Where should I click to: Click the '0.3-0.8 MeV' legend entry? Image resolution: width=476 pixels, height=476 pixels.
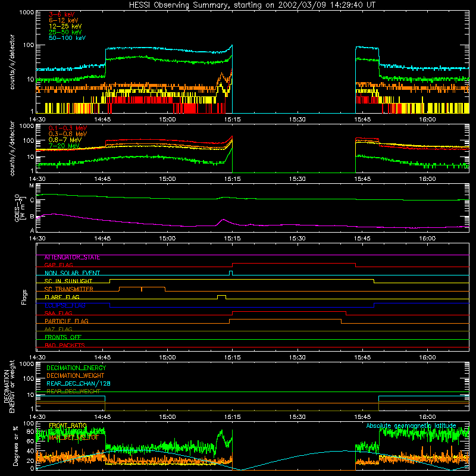tap(68, 134)
